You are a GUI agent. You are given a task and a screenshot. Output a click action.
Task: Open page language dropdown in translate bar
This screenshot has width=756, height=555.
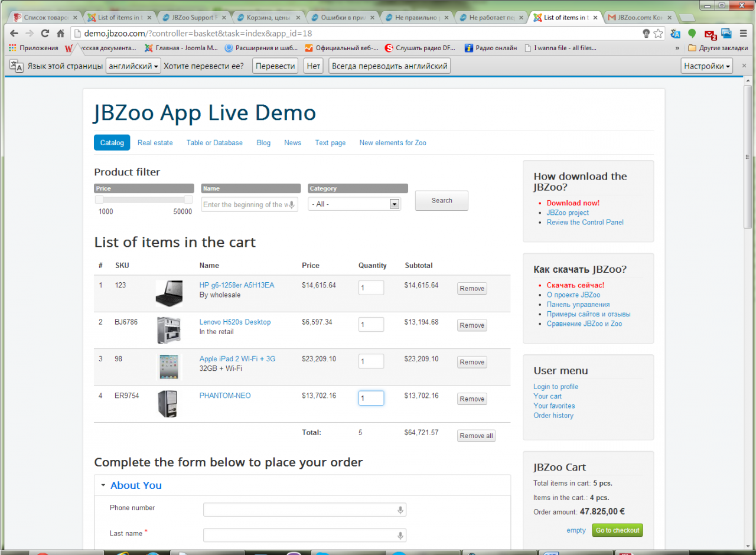point(133,66)
